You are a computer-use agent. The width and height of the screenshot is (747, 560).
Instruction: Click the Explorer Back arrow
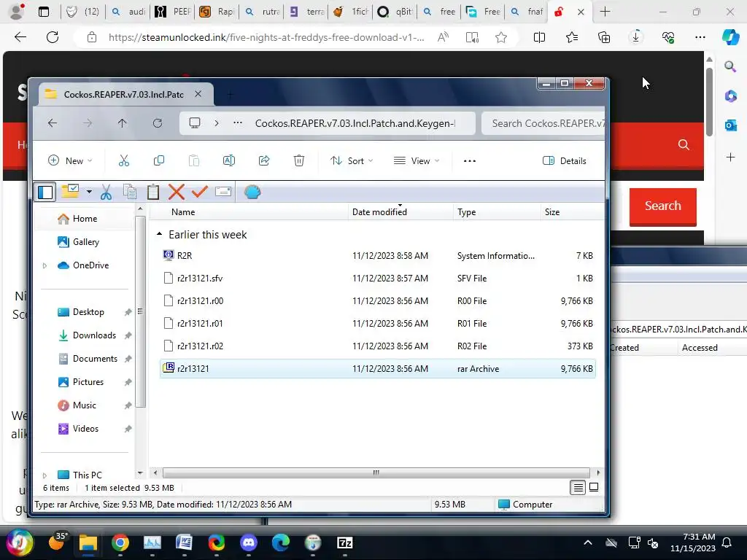coord(53,123)
